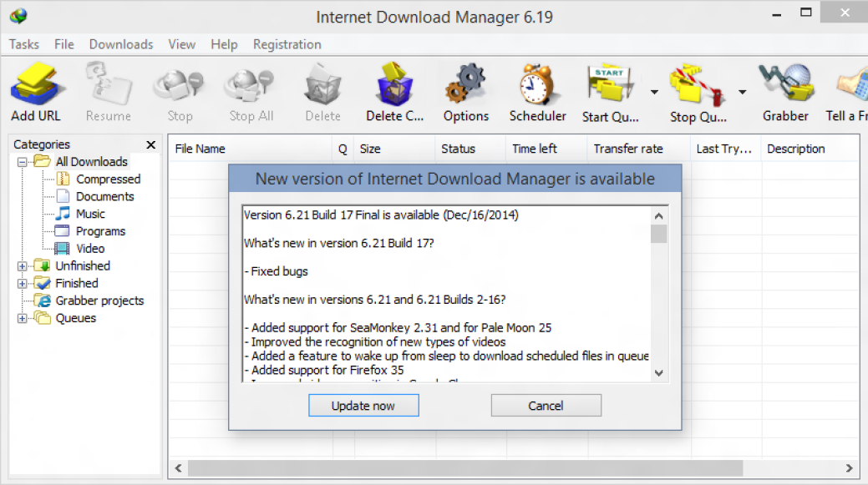The height and width of the screenshot is (485, 868).
Task: Click the Stop Queue icon
Action: [698, 86]
